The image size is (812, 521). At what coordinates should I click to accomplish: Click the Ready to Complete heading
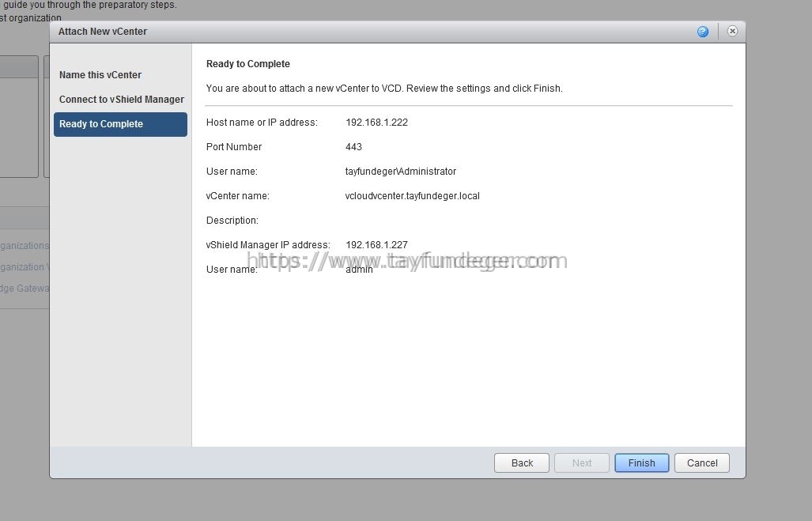click(x=248, y=64)
